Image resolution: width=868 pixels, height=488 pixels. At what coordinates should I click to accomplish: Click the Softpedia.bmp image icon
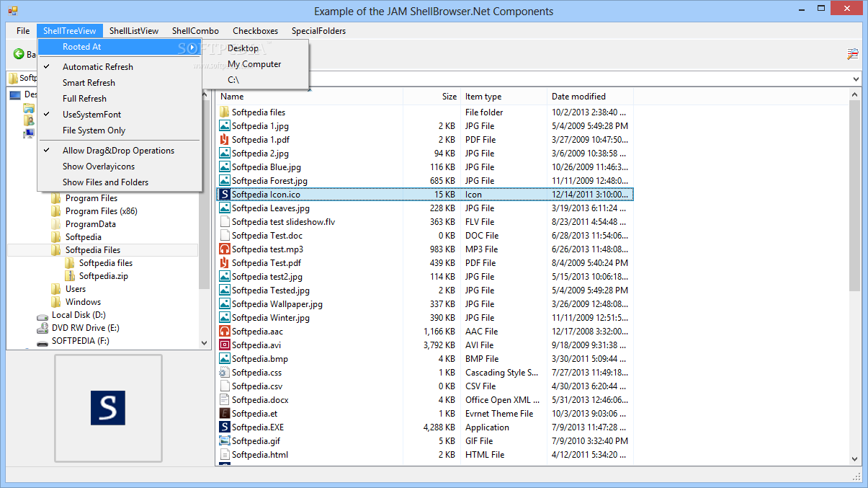click(x=225, y=359)
